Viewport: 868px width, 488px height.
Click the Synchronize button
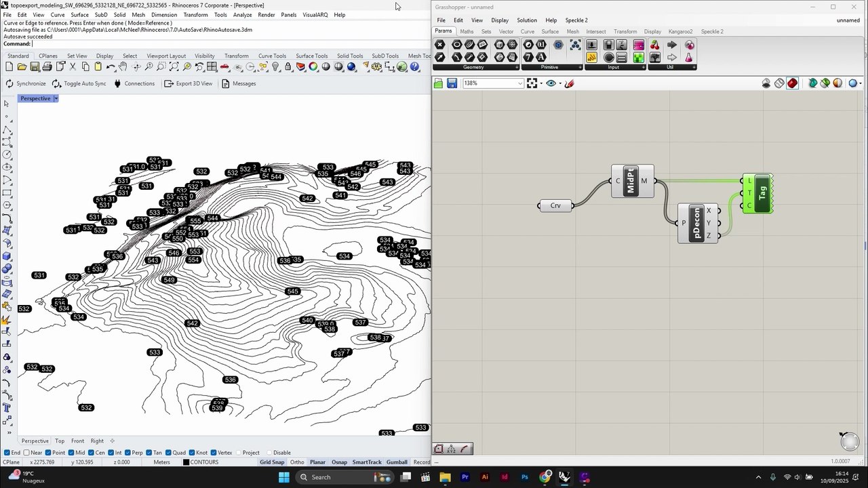pos(25,83)
